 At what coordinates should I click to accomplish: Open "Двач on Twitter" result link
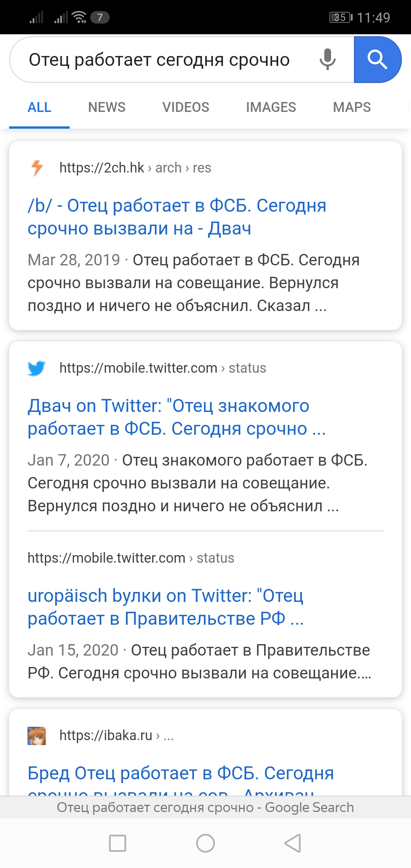coord(176,417)
